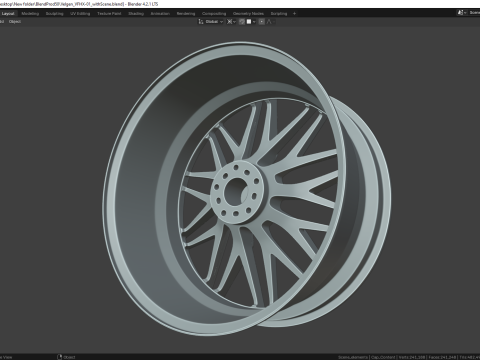This screenshot has width=480, height=360.
Task: Open the Modeling workspace tab
Action: pos(30,14)
